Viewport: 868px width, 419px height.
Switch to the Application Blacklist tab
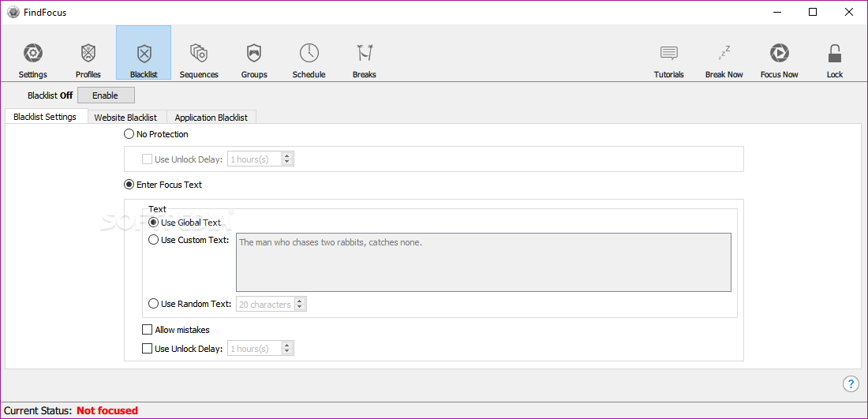(x=211, y=118)
